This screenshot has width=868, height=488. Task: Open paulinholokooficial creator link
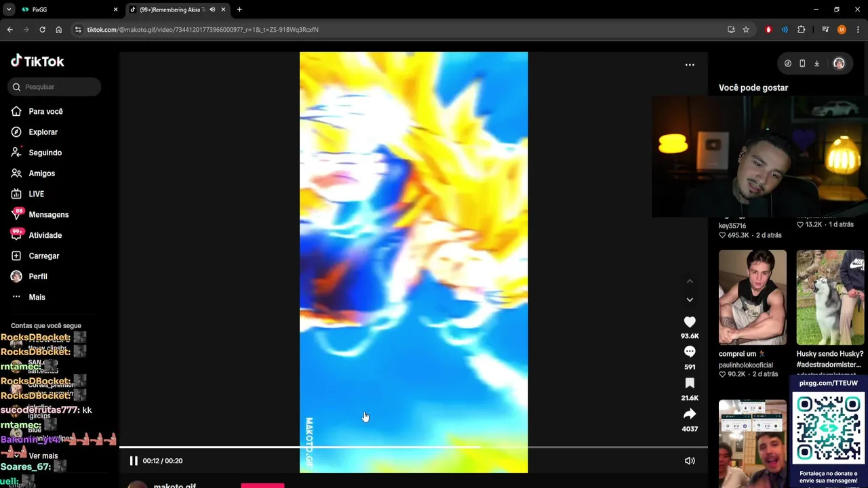[746, 365]
